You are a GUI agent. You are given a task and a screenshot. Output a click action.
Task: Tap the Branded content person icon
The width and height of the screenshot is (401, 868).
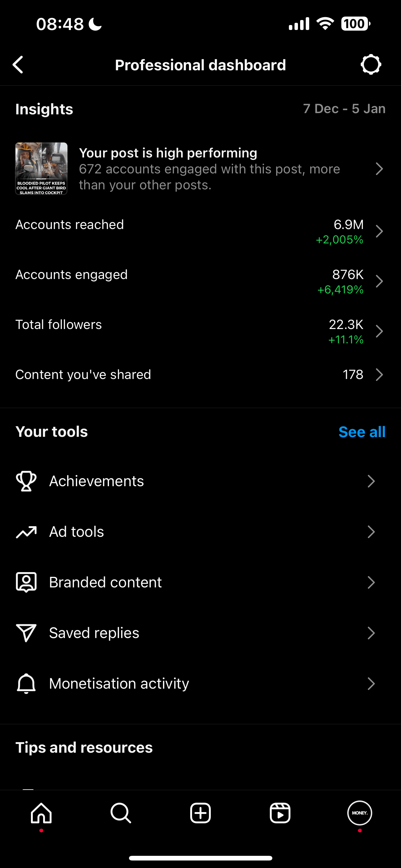point(26,582)
